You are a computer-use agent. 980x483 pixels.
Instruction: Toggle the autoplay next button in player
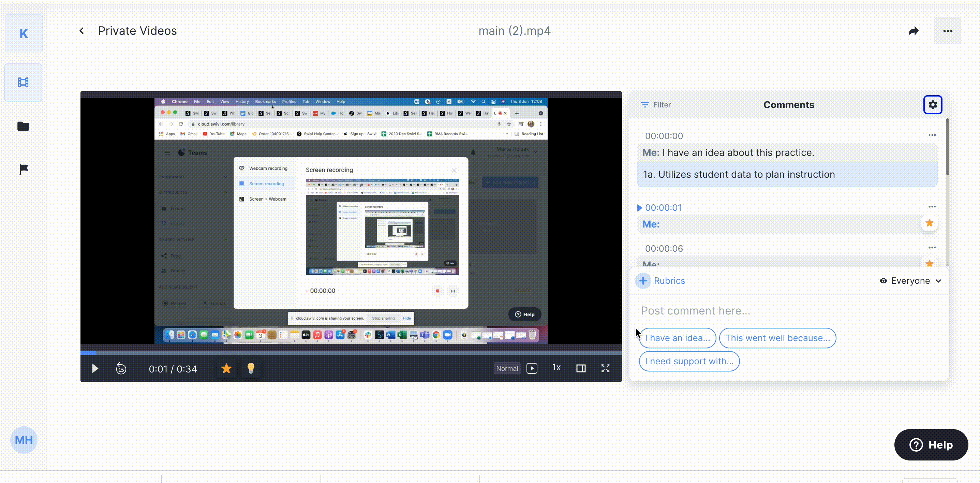(x=532, y=368)
